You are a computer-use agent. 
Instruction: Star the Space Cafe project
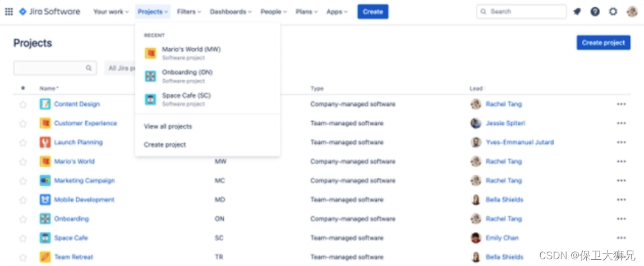click(x=23, y=238)
